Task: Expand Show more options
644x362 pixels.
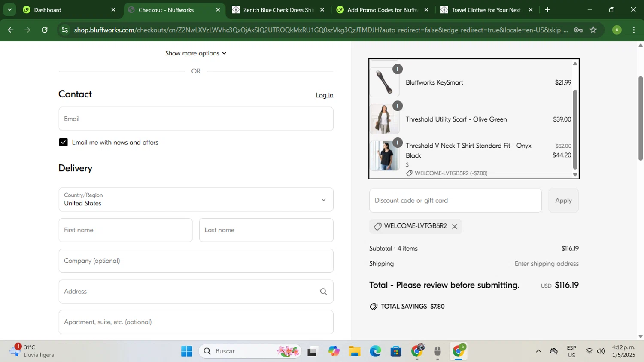Action: pos(196,53)
